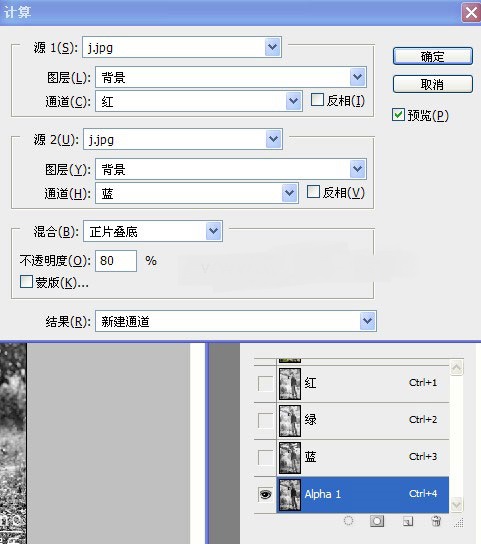
Task: Select the 红 channel row
Action: click(351, 384)
